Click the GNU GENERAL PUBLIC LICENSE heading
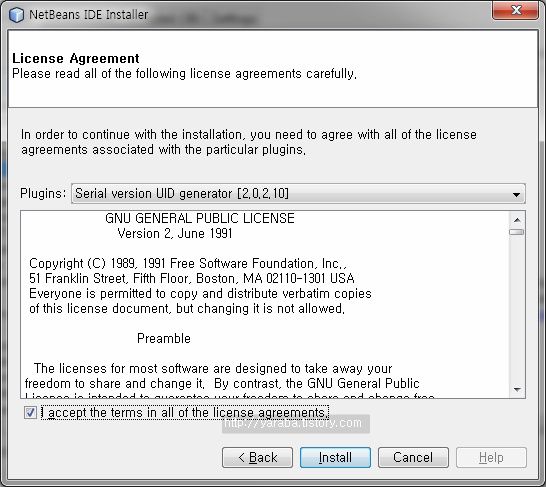The image size is (546, 487). (x=200, y=218)
